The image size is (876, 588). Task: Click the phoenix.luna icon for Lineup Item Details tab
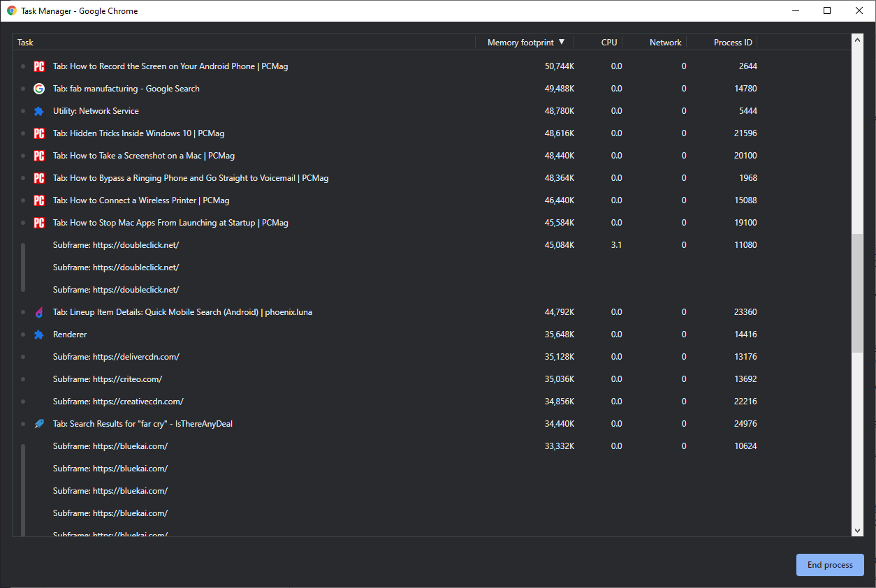tap(39, 312)
